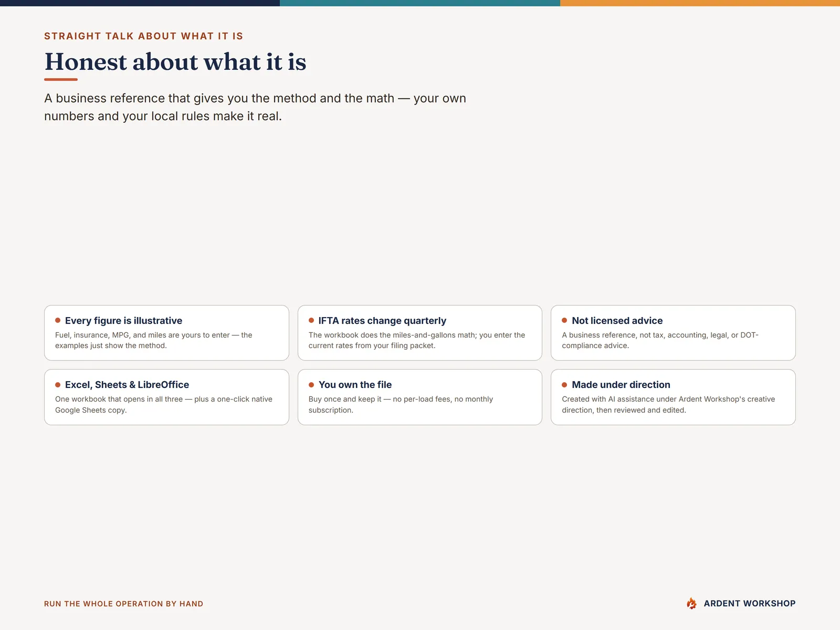Click the description 'Created with AI assistance under Ardent'
This screenshot has width=840, height=630.
(668, 404)
